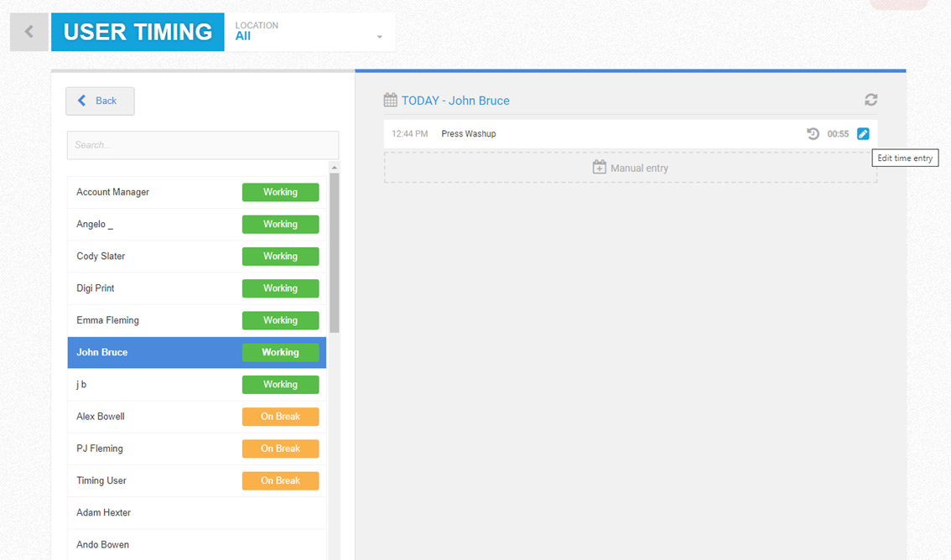This screenshot has width=951, height=560.
Task: Select Account Manager in user list
Action: [x=196, y=192]
